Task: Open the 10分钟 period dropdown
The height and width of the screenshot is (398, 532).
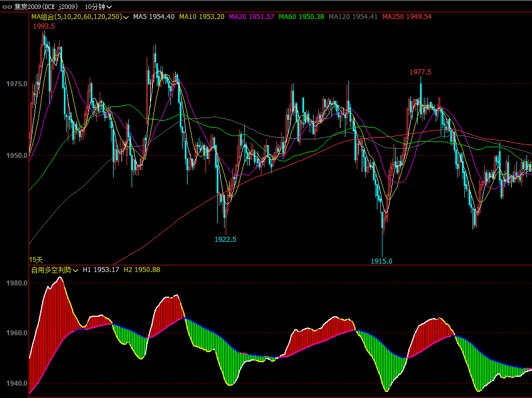Action: pos(98,7)
